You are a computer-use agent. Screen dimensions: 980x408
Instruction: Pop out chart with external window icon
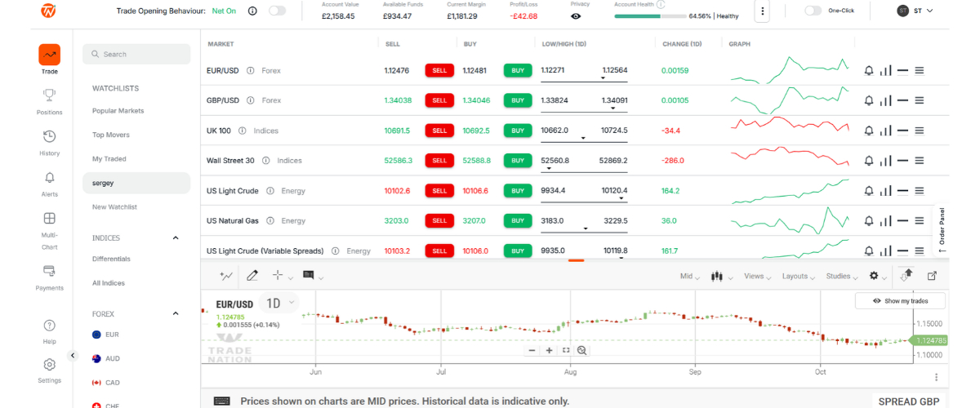click(x=932, y=276)
